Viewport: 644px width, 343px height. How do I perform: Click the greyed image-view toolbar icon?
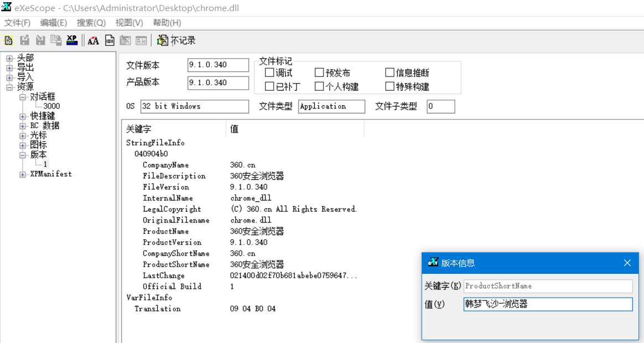pos(125,40)
